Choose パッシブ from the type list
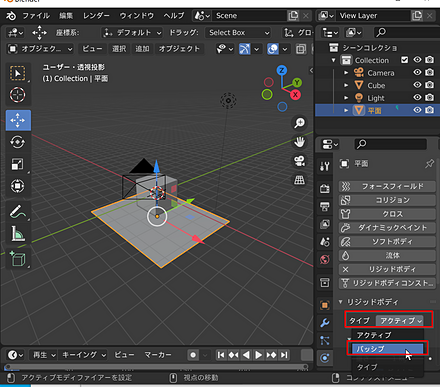440x387 pixels. point(387,349)
